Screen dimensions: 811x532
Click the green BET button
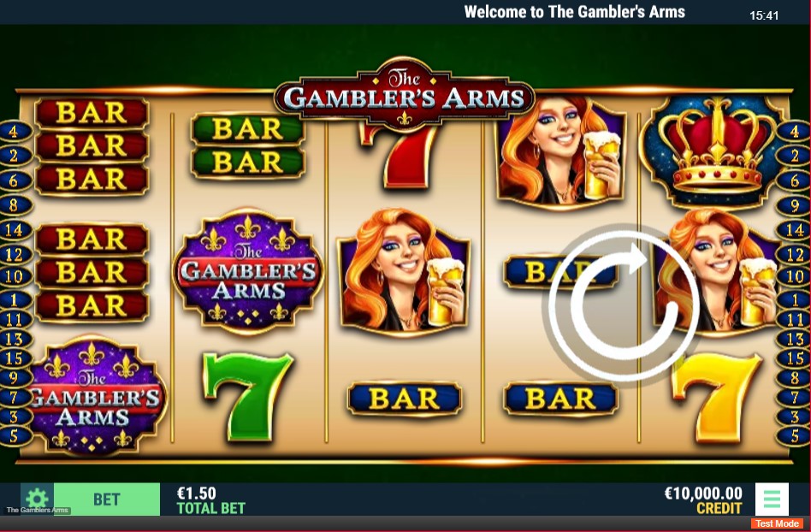(107, 499)
